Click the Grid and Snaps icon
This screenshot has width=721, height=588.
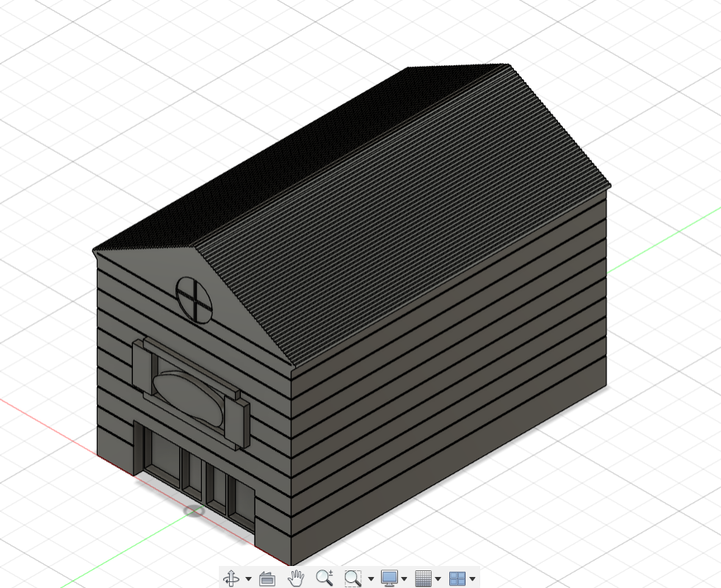(x=423, y=578)
